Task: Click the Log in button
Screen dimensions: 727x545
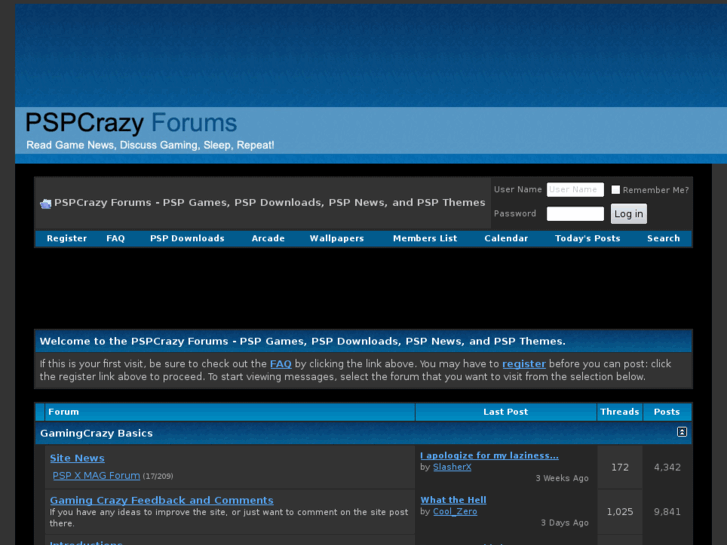Action: (628, 213)
